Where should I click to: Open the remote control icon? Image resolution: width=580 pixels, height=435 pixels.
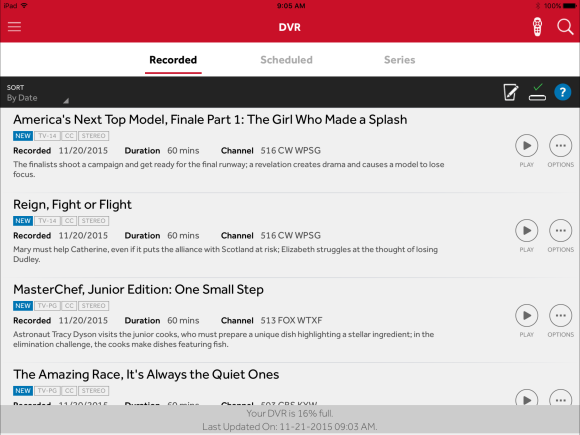pyautogui.click(x=537, y=27)
